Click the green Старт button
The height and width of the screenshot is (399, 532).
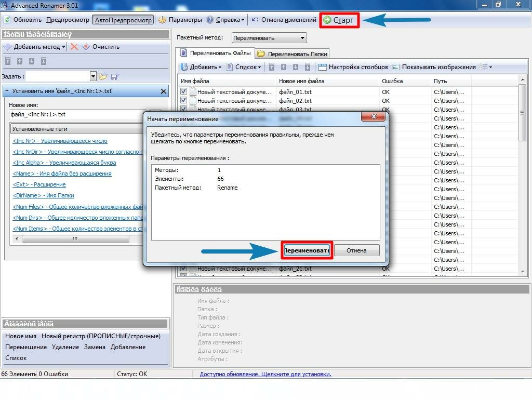338,20
